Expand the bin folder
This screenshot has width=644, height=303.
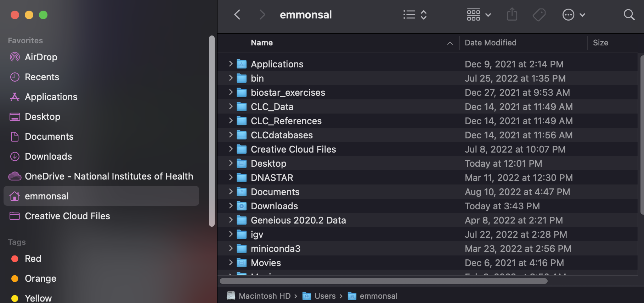231,78
